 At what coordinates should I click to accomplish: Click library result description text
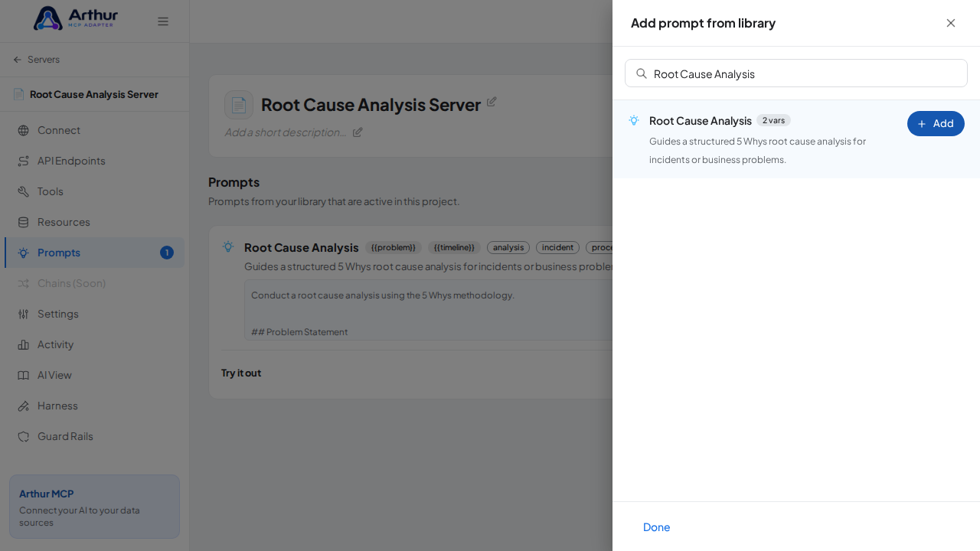[x=757, y=151]
